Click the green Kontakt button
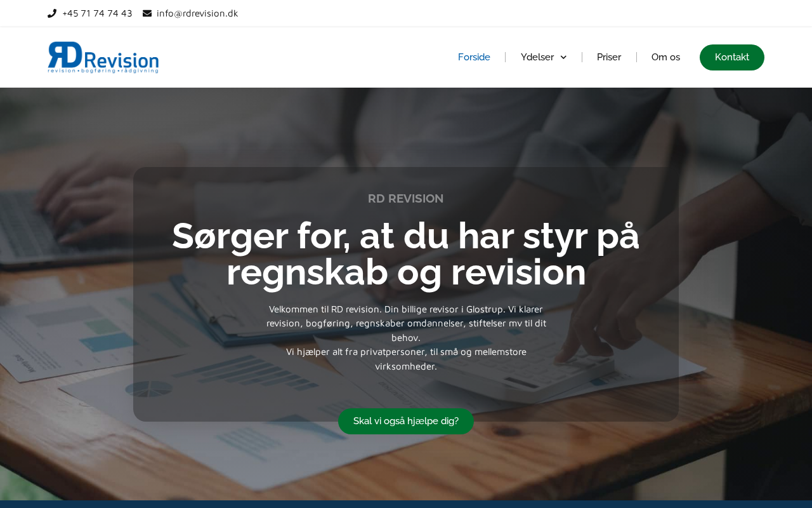This screenshot has width=812, height=508. [x=732, y=57]
